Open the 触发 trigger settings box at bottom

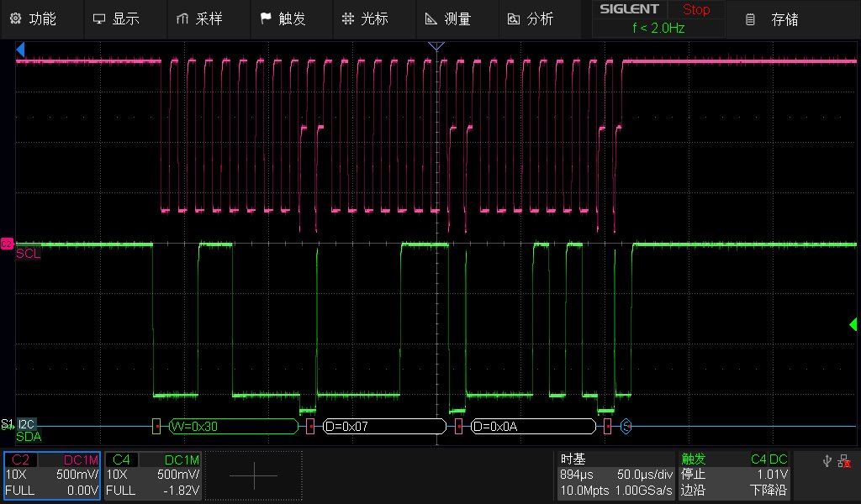(734, 475)
